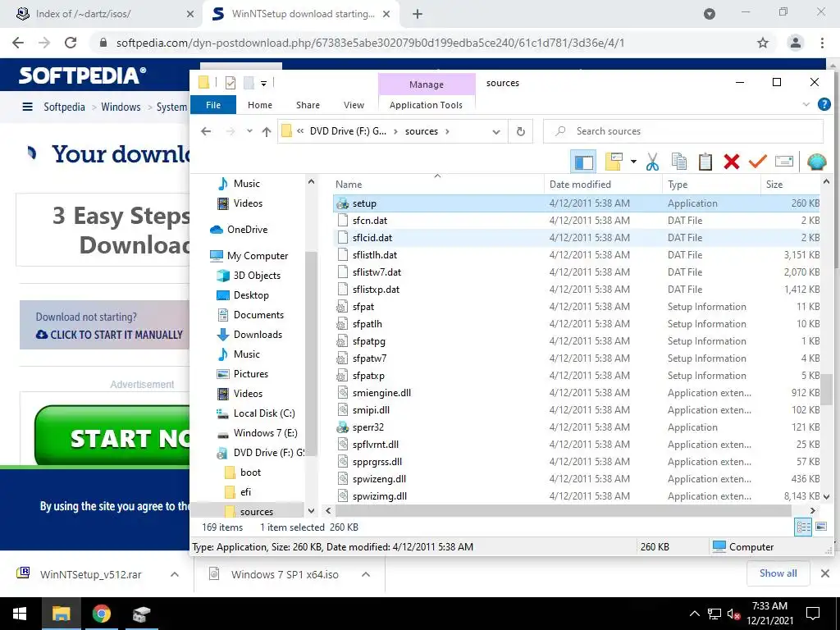Select the sperr32 application file
Viewport: 840px width, 630px height.
point(576,427)
